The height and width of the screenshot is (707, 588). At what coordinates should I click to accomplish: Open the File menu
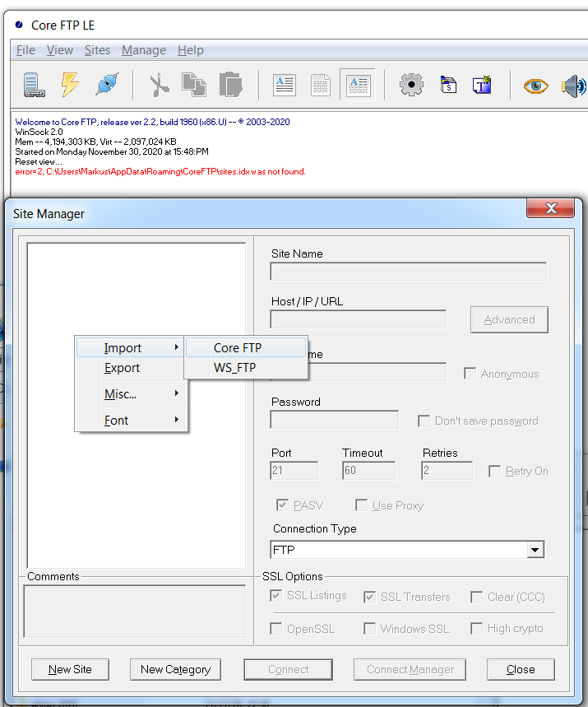25,50
